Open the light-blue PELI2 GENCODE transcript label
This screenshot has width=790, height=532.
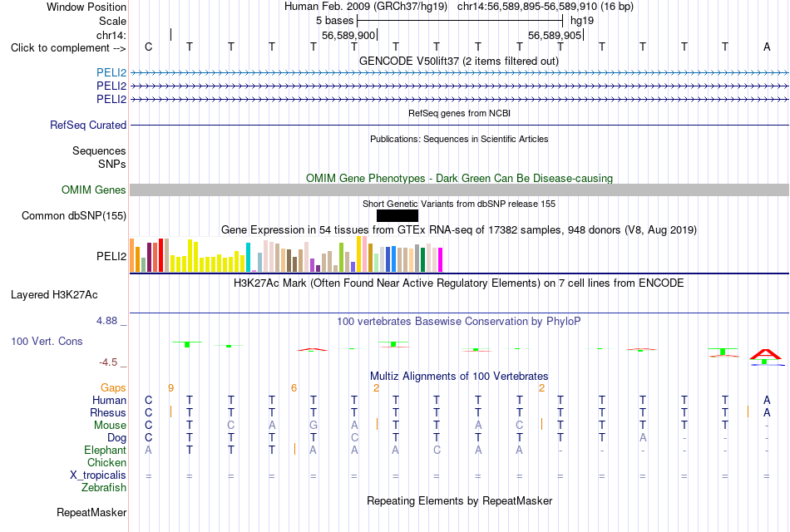point(111,73)
